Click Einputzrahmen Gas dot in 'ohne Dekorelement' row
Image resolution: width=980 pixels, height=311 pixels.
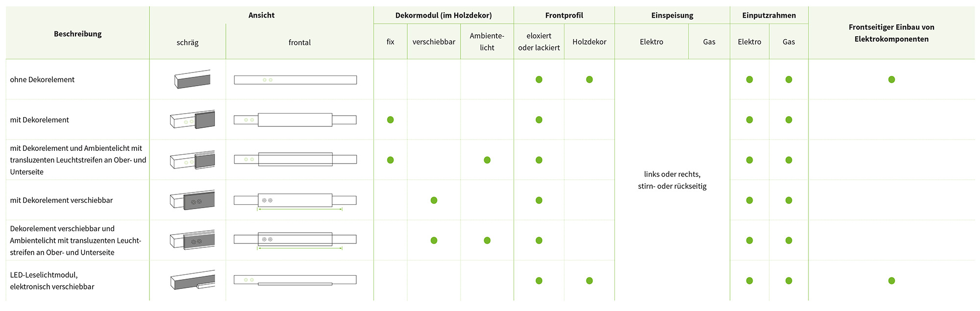pos(789,79)
